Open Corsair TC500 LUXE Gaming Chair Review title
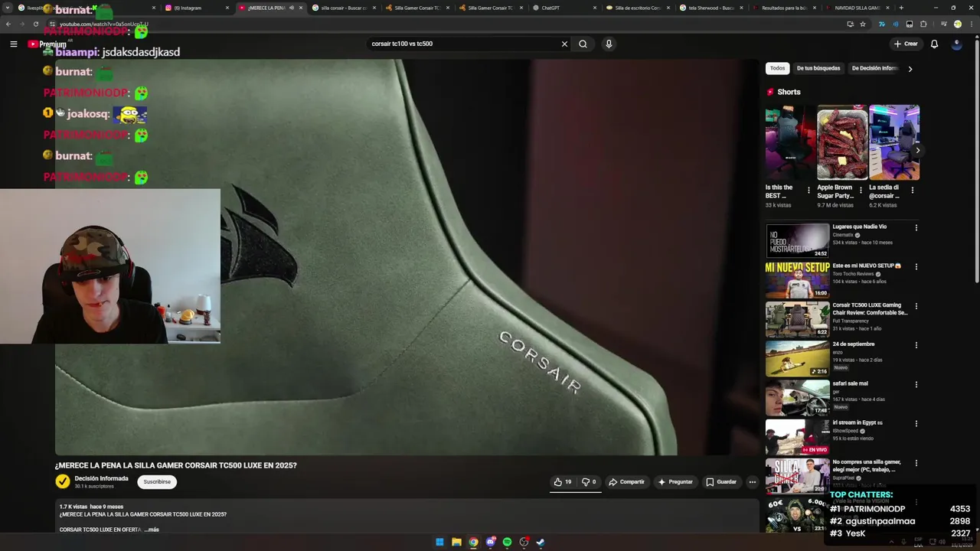980x551 pixels. tap(870, 309)
